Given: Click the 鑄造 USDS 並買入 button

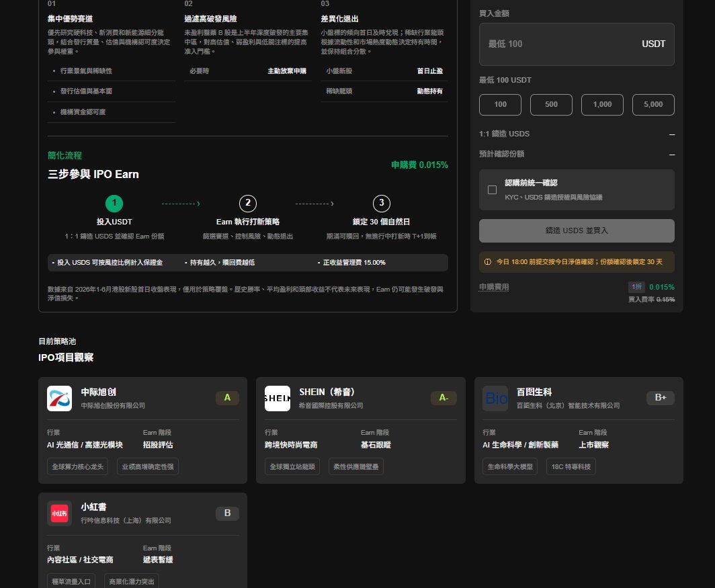Looking at the screenshot, I should click(577, 230).
